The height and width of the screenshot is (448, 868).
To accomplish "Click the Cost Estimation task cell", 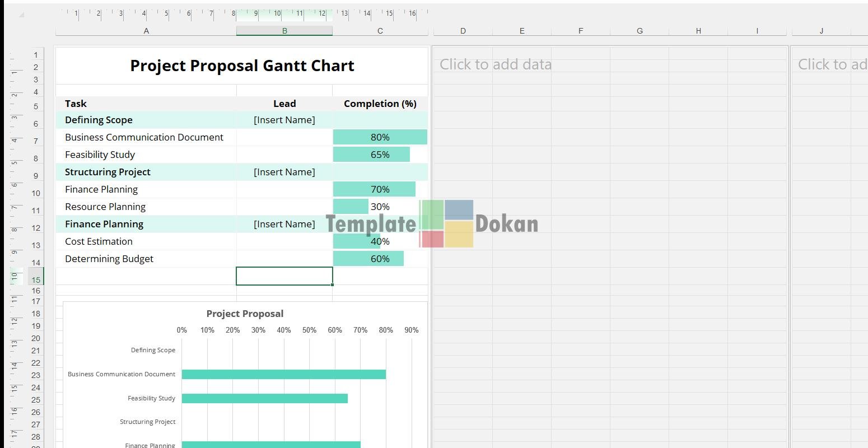I will click(99, 241).
